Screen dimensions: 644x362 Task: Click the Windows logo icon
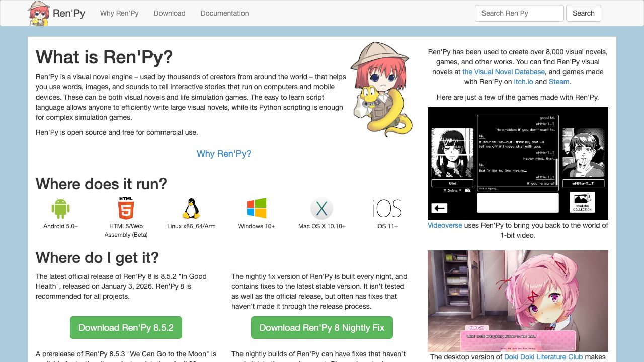coord(257,208)
